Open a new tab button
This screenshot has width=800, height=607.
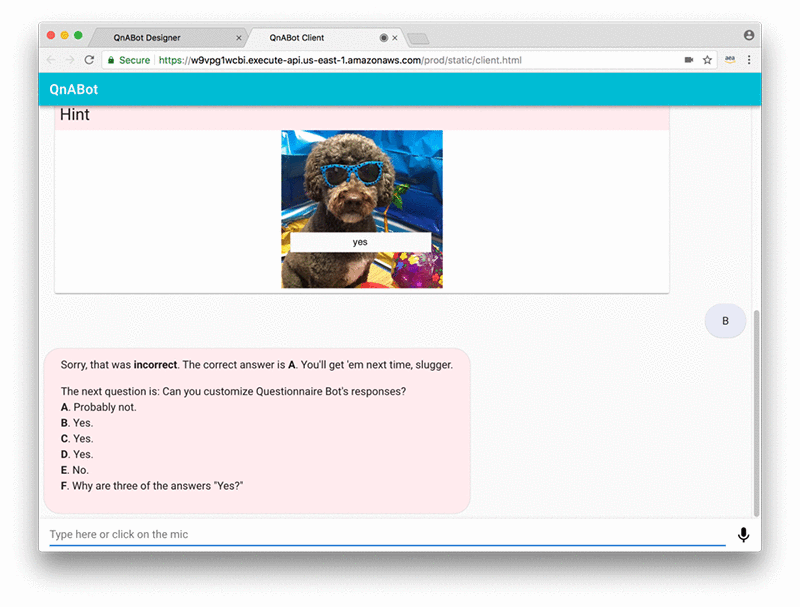(418, 39)
